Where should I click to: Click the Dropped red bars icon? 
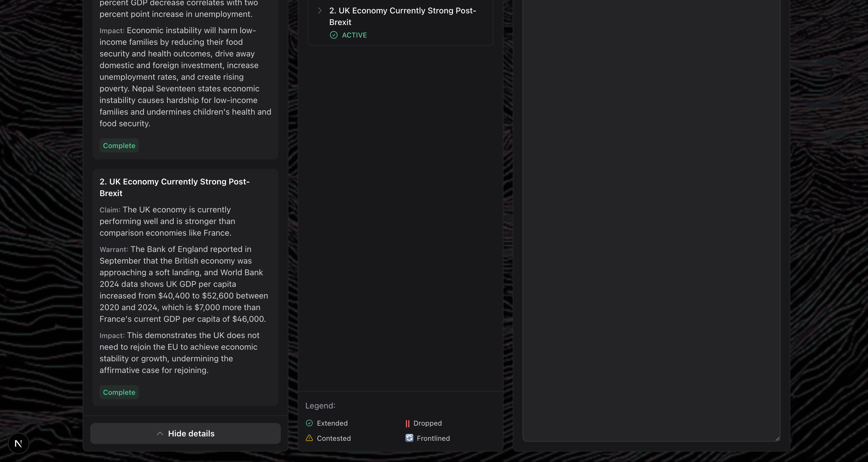[407, 423]
